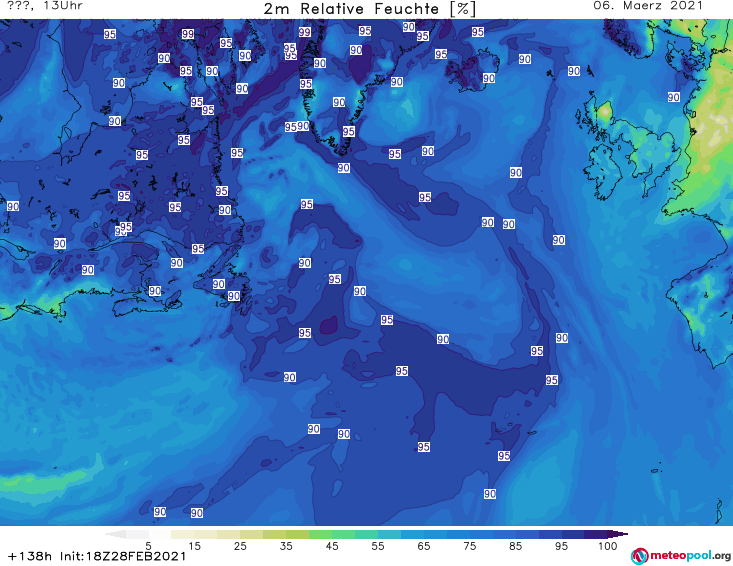Viewport: 733px width, 566px height.
Task: Click the color scale label '5'
Action: (148, 546)
